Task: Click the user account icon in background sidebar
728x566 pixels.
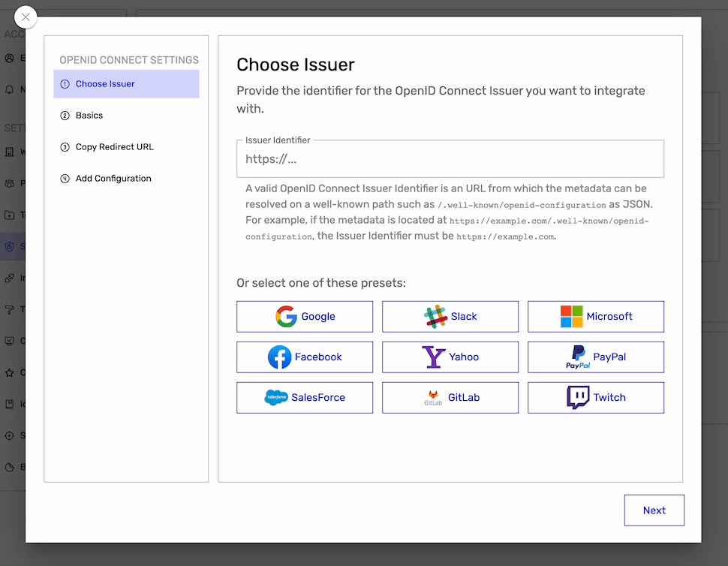Action: click(9, 58)
